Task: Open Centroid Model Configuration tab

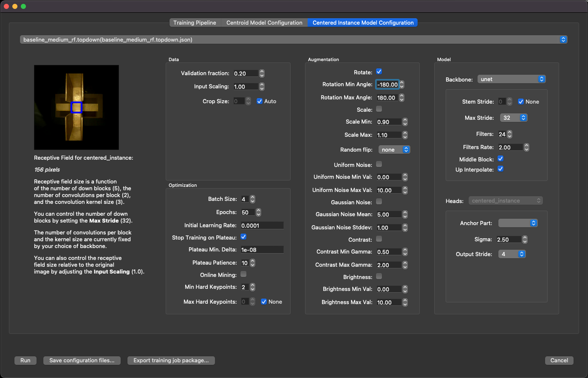Action: click(x=264, y=23)
